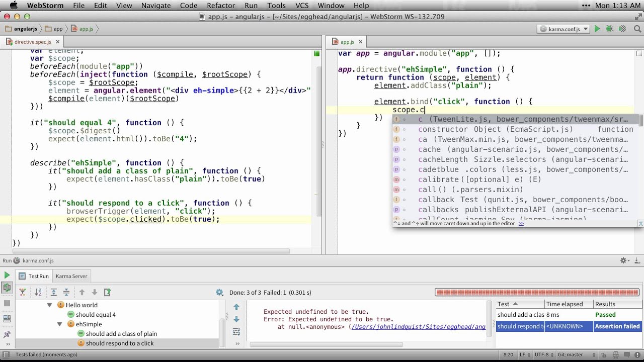Click Expand All in test tree toolbar
This screenshot has width=644, height=362.
tap(54, 292)
